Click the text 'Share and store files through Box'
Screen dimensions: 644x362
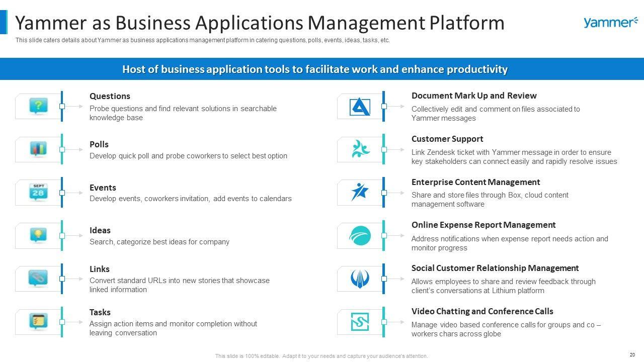(x=490, y=200)
